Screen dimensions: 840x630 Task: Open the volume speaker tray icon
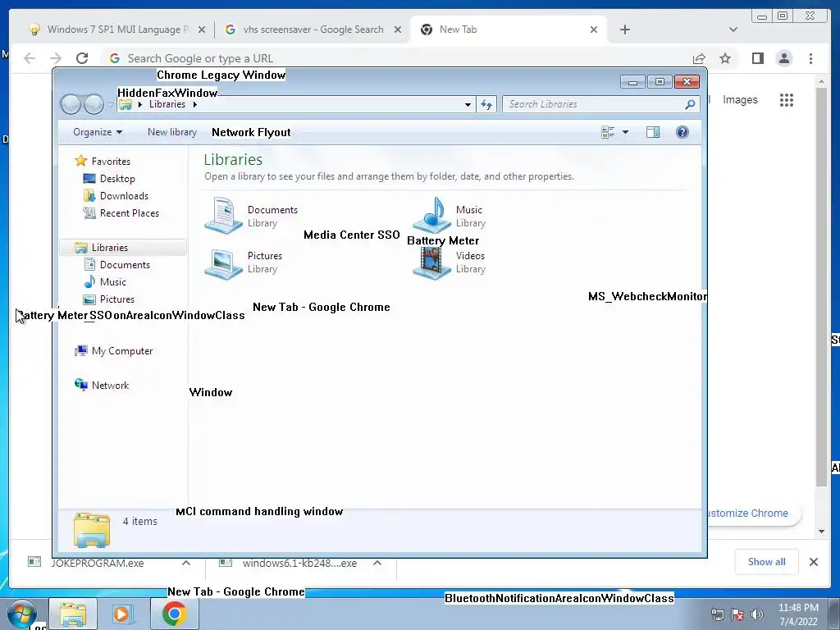756,614
